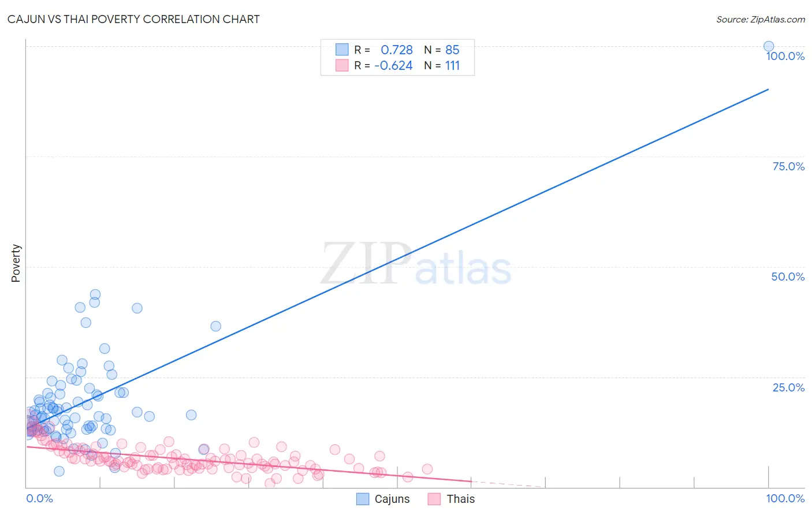
Task: Click the outlier data point at 100%
Action: 769,46
